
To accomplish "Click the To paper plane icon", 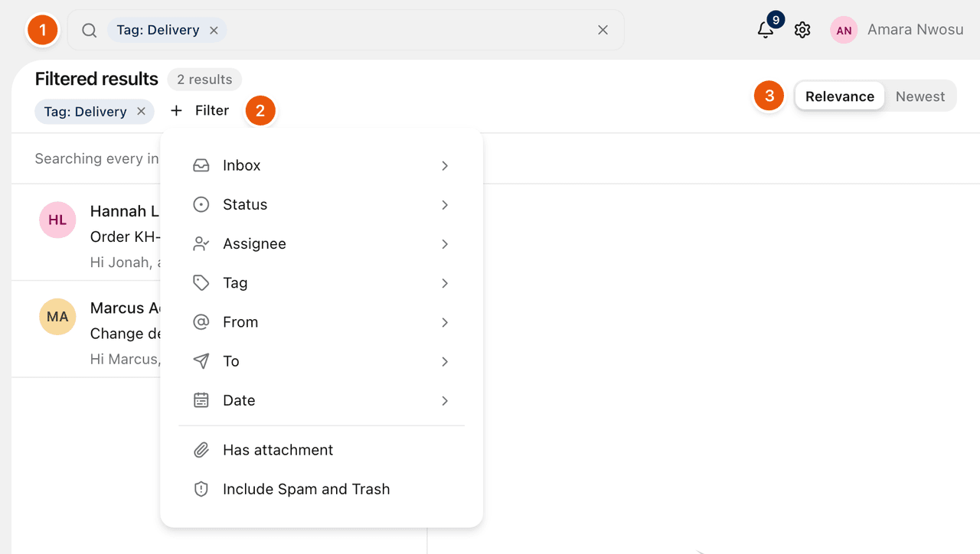I will (201, 361).
